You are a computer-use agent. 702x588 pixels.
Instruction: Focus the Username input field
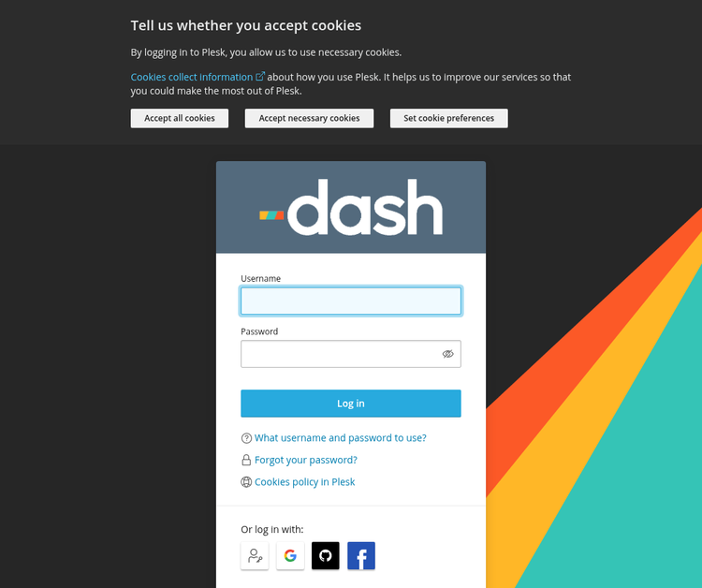[x=351, y=301]
